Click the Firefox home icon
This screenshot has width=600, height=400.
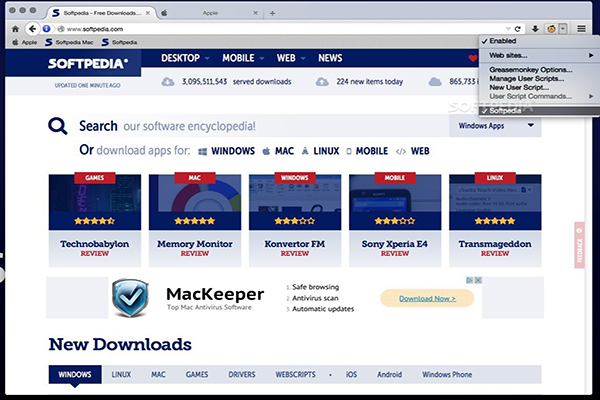click(x=15, y=29)
